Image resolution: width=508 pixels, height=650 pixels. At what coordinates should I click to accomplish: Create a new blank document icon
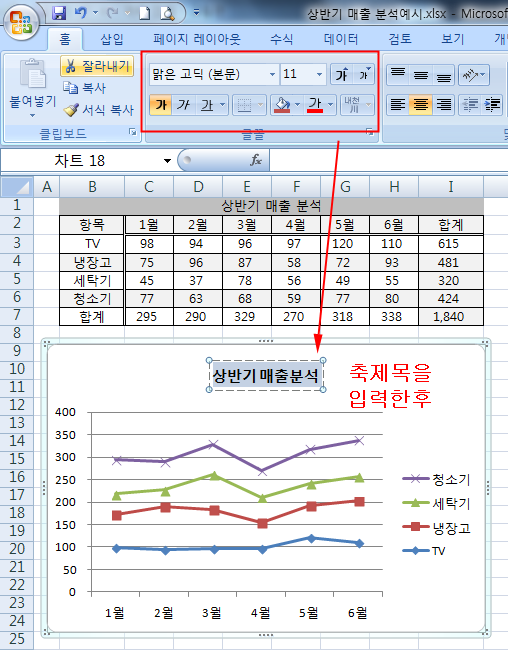click(x=144, y=13)
